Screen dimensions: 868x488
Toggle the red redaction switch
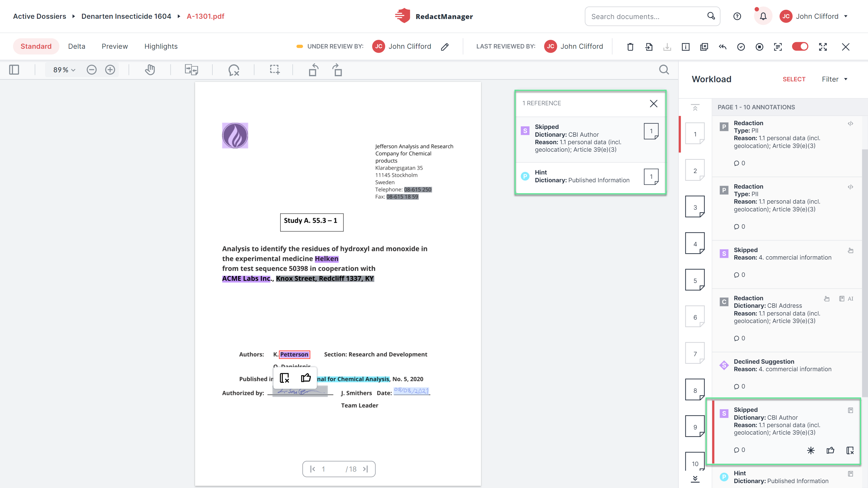(800, 46)
